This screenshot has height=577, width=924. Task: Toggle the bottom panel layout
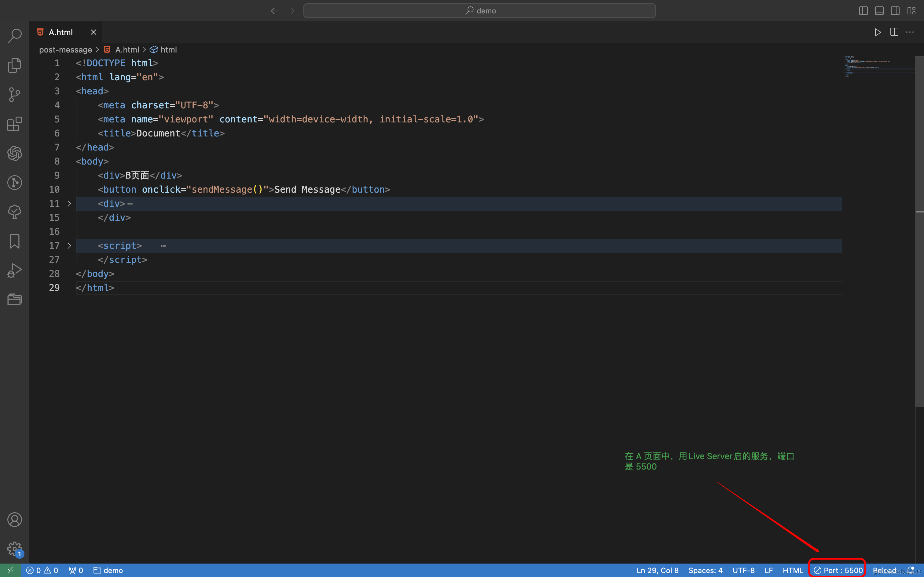[879, 11]
